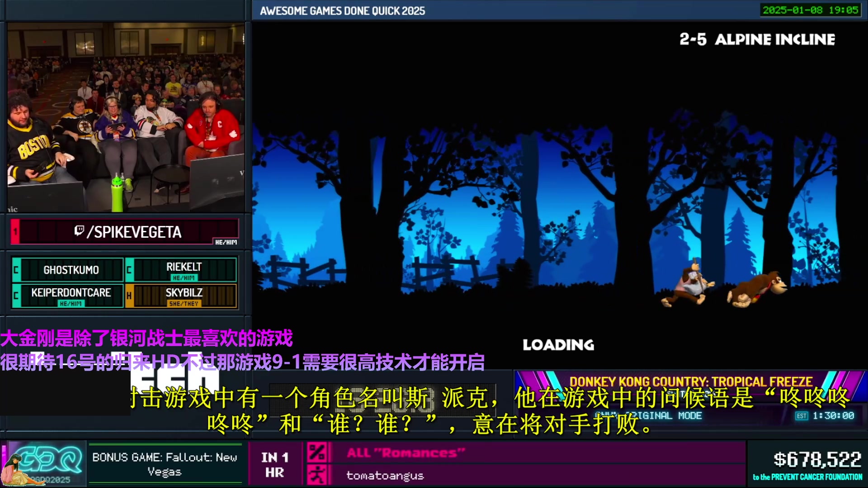Click the HE/HIM tag under SPIKEVEGETA
The width and height of the screenshot is (868, 488).
tap(226, 242)
